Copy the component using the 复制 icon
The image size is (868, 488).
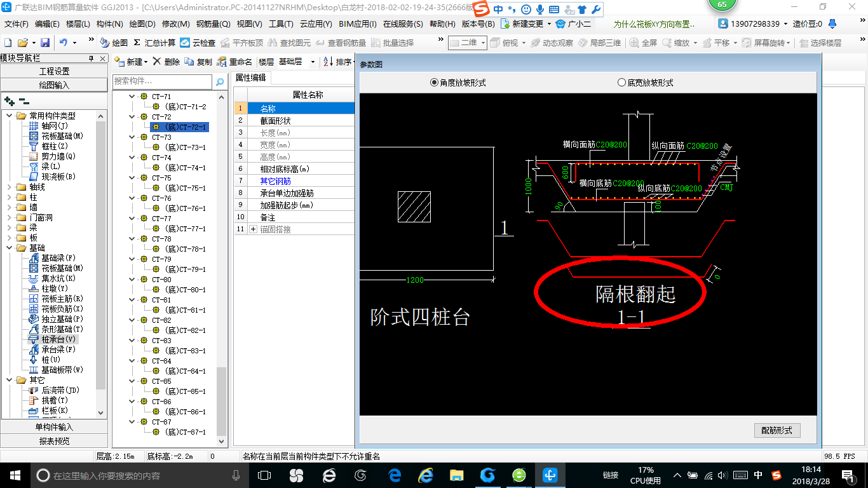point(198,62)
